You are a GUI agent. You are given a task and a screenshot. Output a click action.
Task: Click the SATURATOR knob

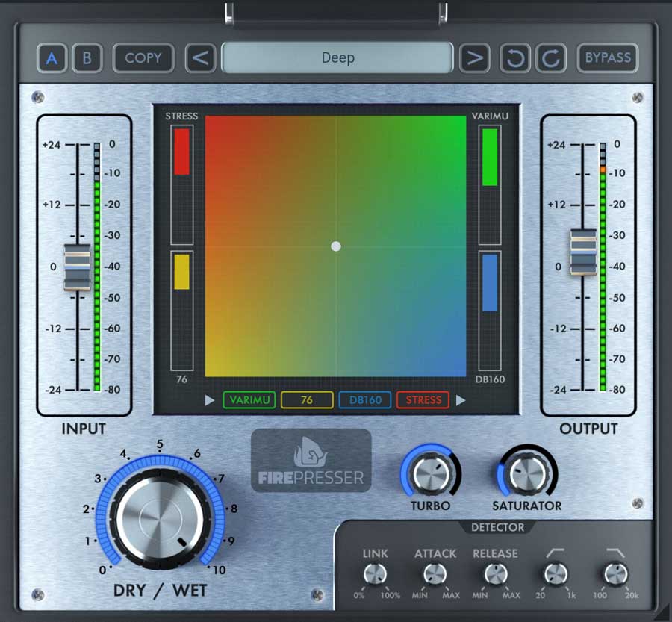coord(528,475)
